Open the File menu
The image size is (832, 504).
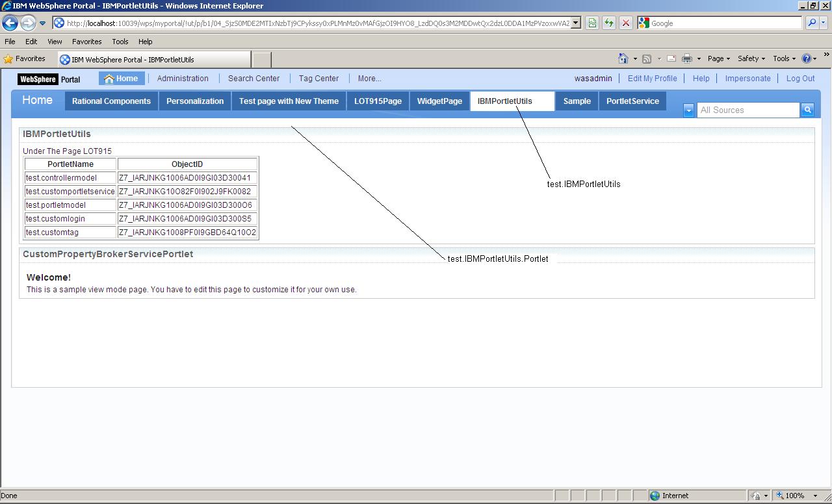pyautogui.click(x=10, y=42)
